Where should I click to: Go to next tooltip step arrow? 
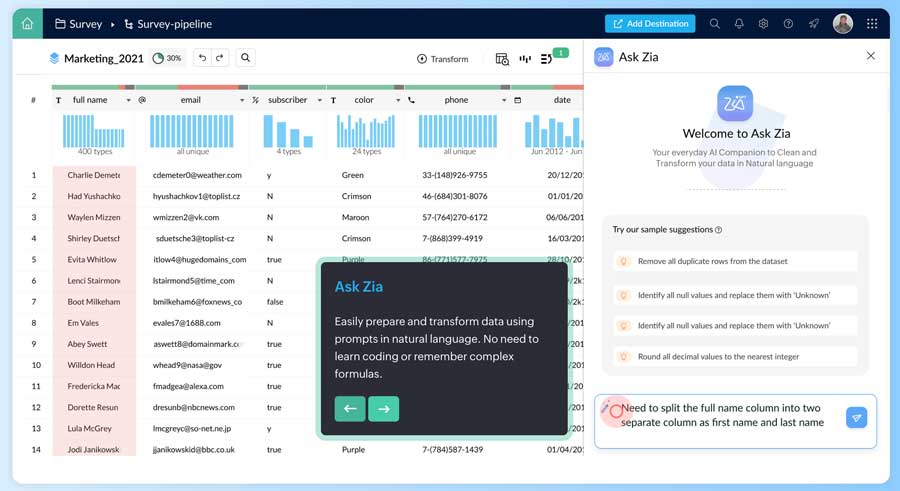point(383,408)
